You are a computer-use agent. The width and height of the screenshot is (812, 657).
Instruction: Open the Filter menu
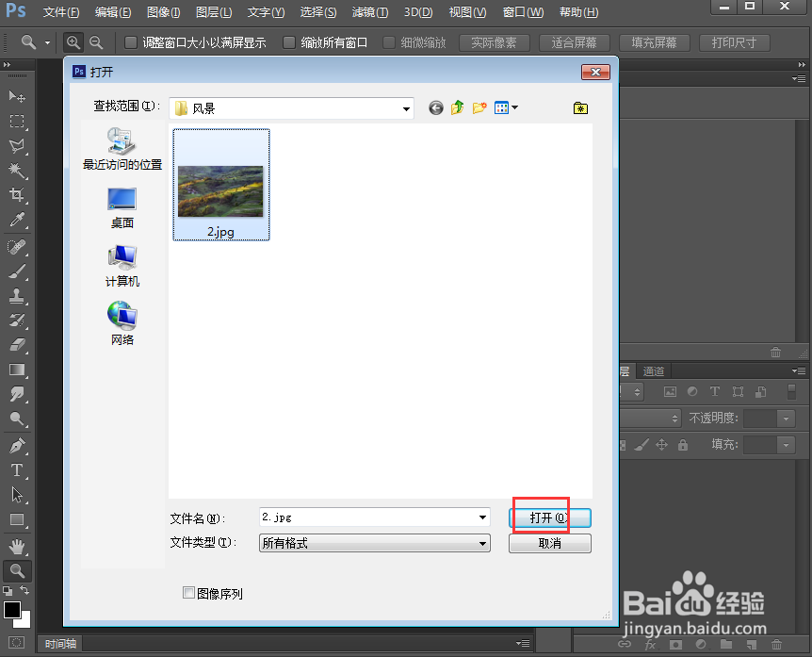(370, 12)
